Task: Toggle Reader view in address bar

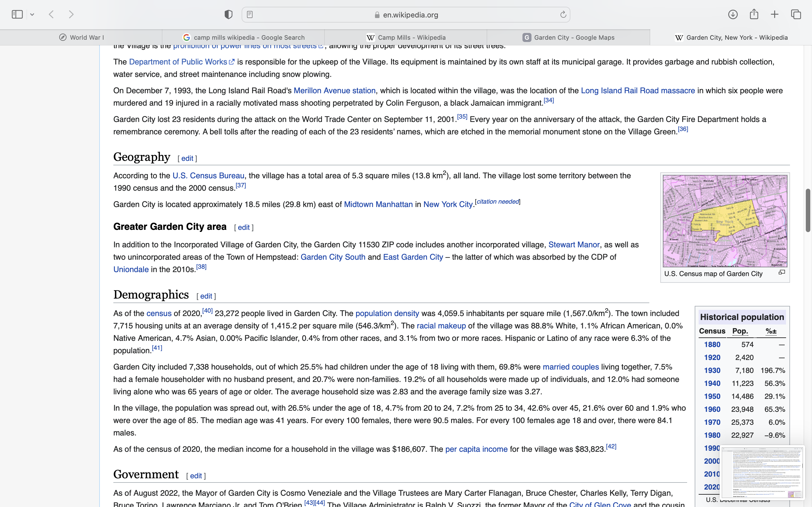Action: click(250, 14)
